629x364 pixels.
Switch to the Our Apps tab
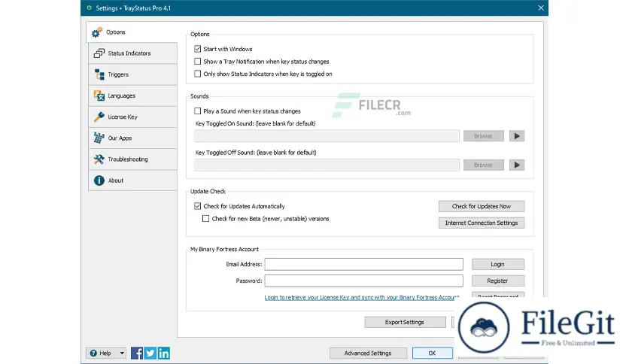(x=132, y=138)
